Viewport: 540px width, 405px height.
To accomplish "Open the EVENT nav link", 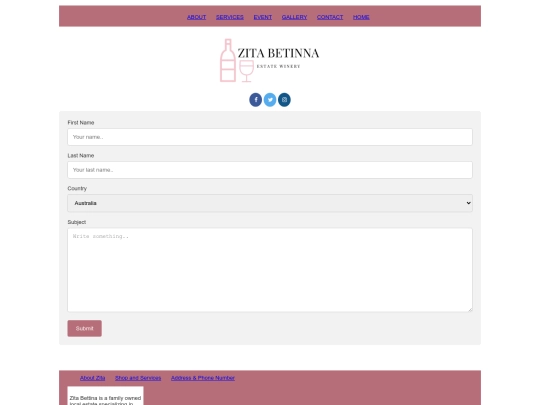I will (x=263, y=17).
